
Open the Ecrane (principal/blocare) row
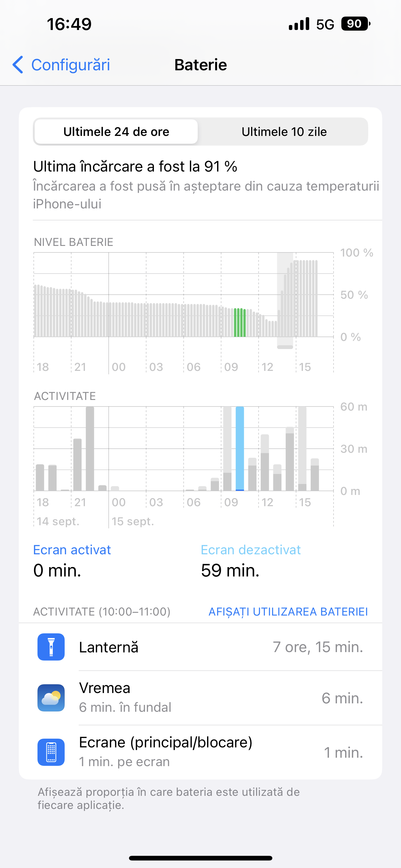tap(200, 752)
